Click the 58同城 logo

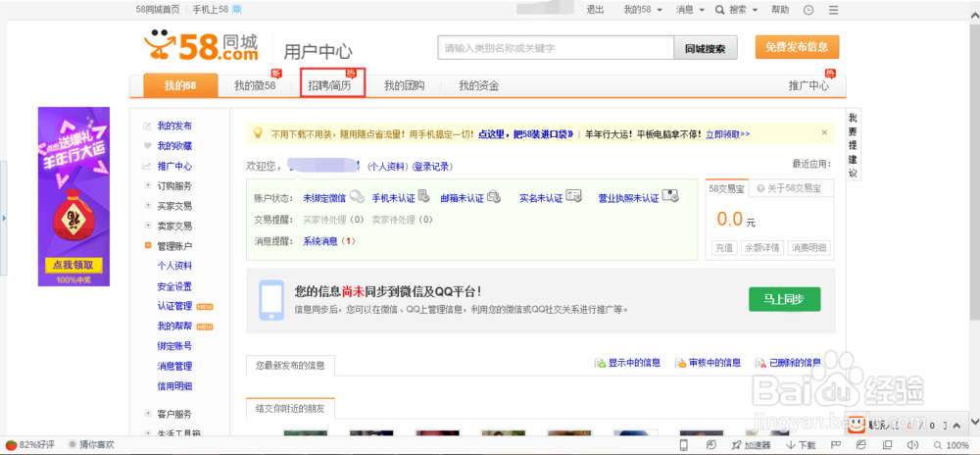201,47
